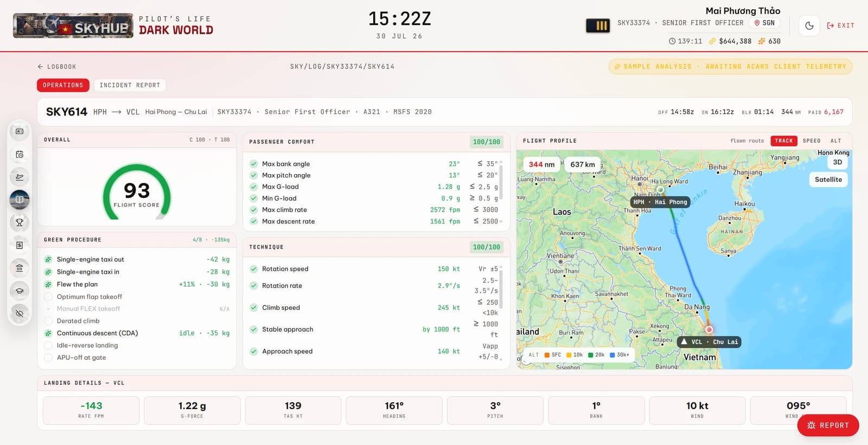Click the clock icon next to 139:11
Viewport: 868px width, 445px height.
672,41
